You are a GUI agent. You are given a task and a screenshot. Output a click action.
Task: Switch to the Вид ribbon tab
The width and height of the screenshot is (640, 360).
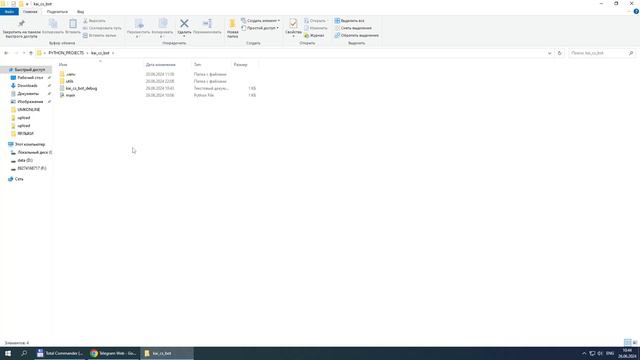point(80,12)
